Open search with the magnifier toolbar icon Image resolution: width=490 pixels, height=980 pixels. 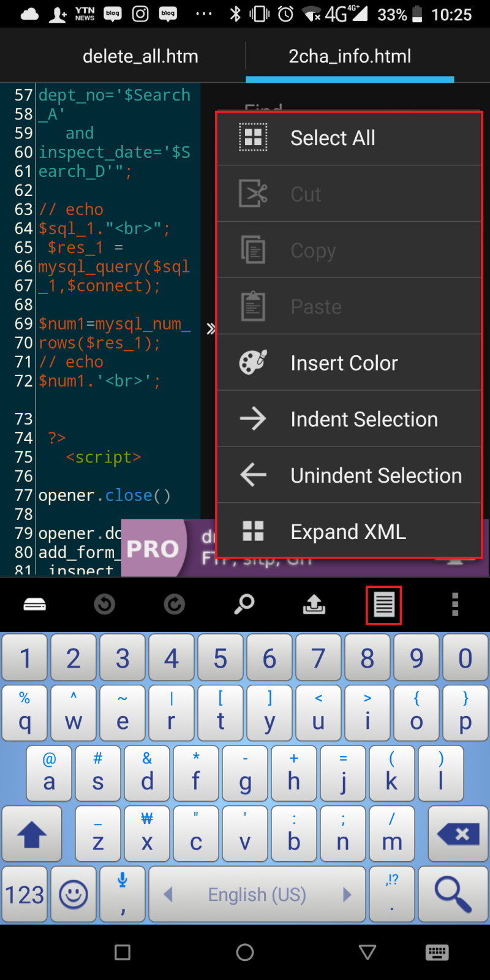click(244, 605)
